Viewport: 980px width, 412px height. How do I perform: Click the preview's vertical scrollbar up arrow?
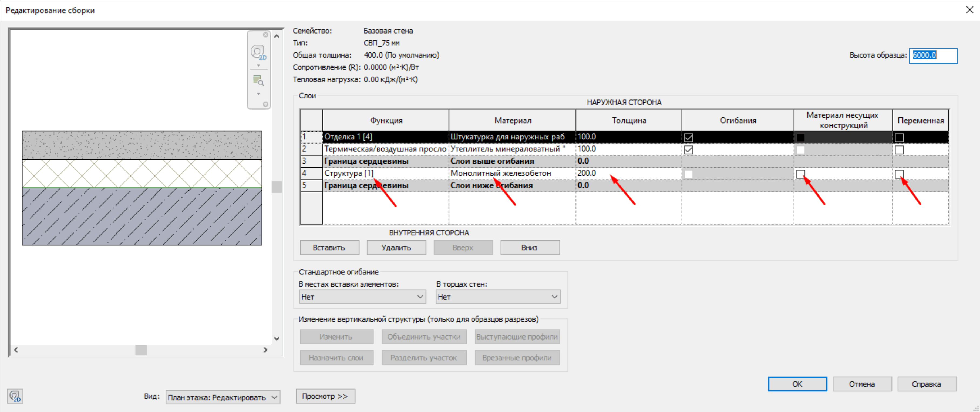pos(277,36)
